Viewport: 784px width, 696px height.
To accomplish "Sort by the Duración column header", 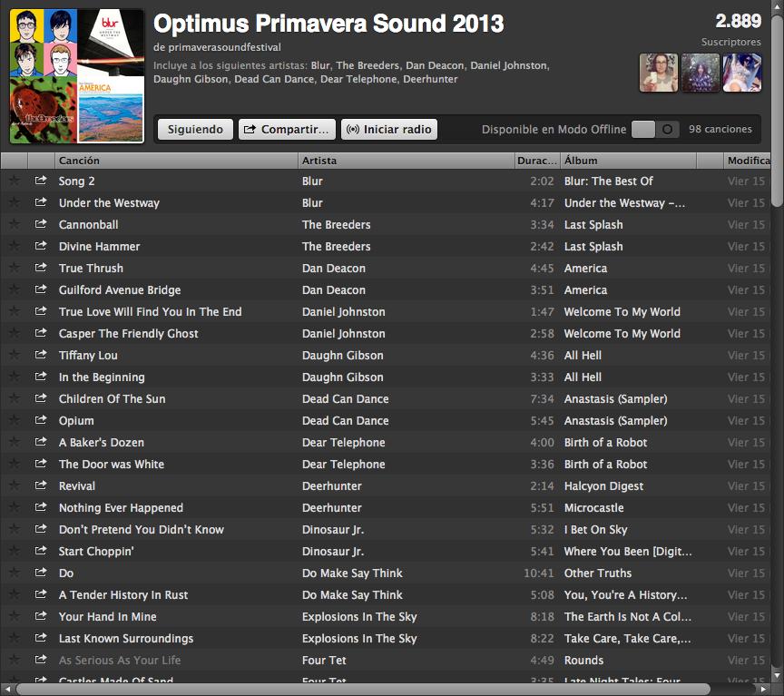I will [x=535, y=161].
